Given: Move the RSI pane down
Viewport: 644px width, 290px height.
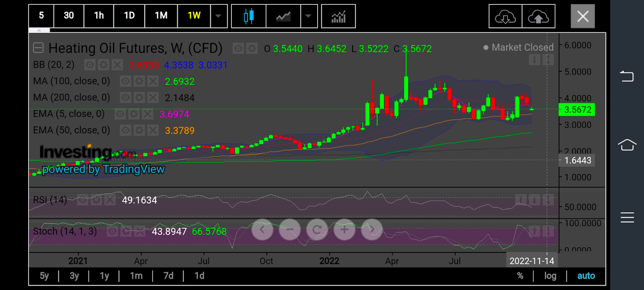Looking at the screenshot, I should click(x=535, y=200).
